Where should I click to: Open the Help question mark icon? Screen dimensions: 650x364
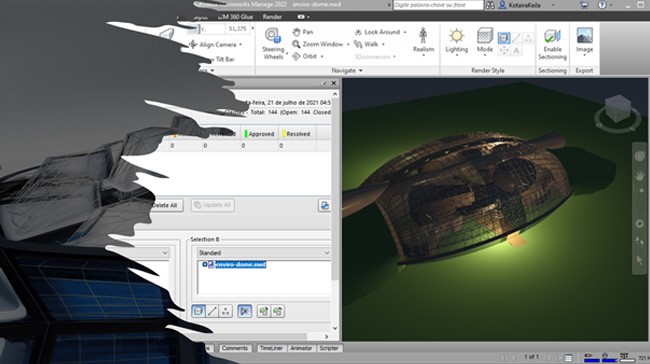[x=602, y=5]
